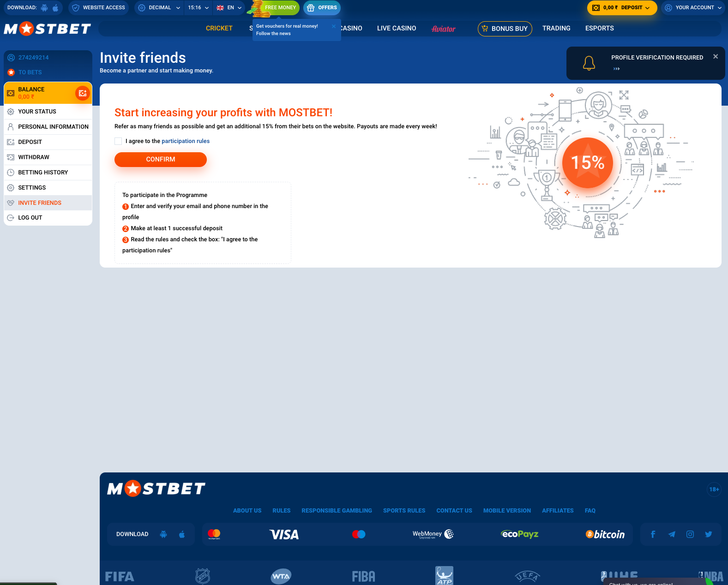The width and height of the screenshot is (728, 585).
Task: Open Sports Rules footer link
Action: tap(404, 511)
